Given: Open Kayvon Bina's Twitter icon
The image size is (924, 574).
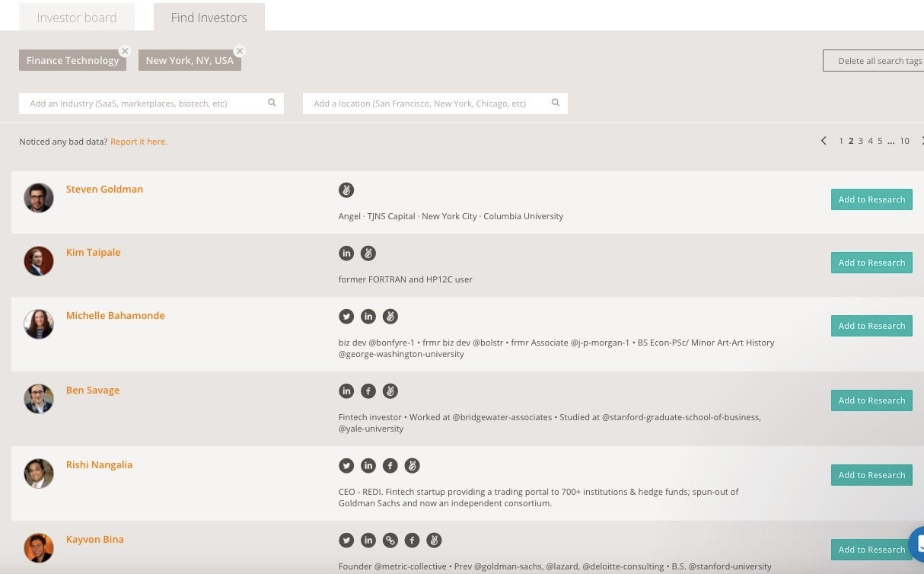Looking at the screenshot, I should [346, 541].
